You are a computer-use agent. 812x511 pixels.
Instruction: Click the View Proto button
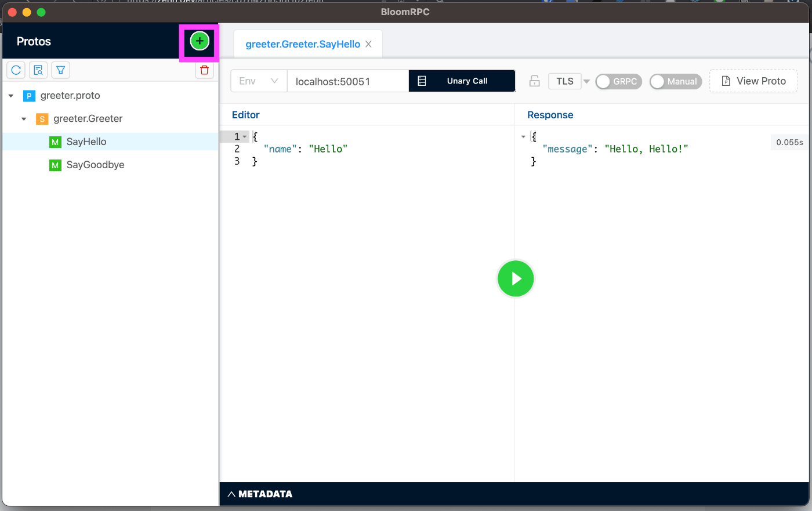click(x=753, y=81)
